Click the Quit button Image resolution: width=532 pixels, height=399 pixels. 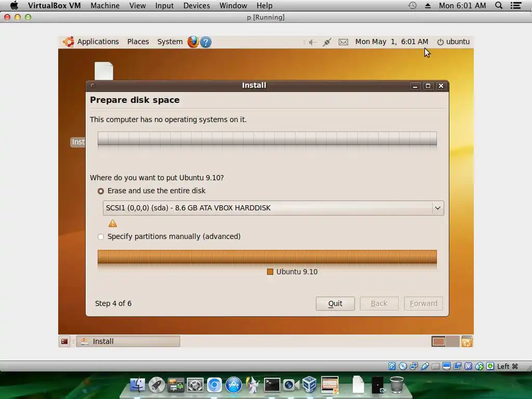click(x=335, y=303)
